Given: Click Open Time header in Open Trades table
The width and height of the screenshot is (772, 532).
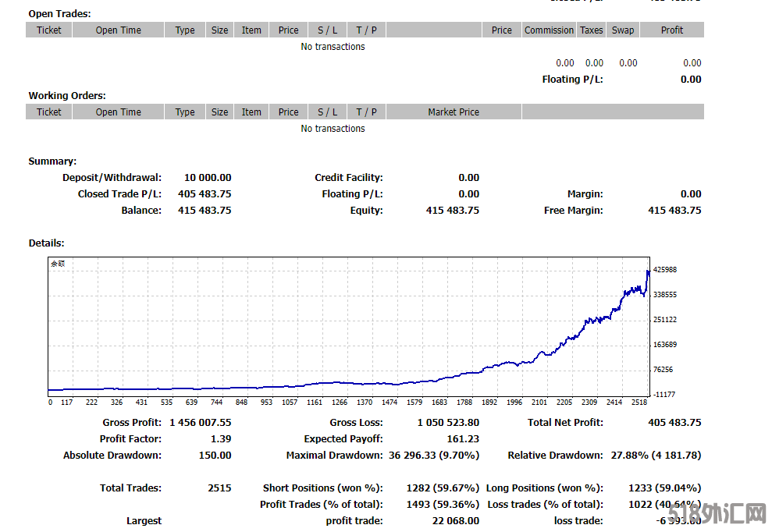Looking at the screenshot, I should 118,30.
